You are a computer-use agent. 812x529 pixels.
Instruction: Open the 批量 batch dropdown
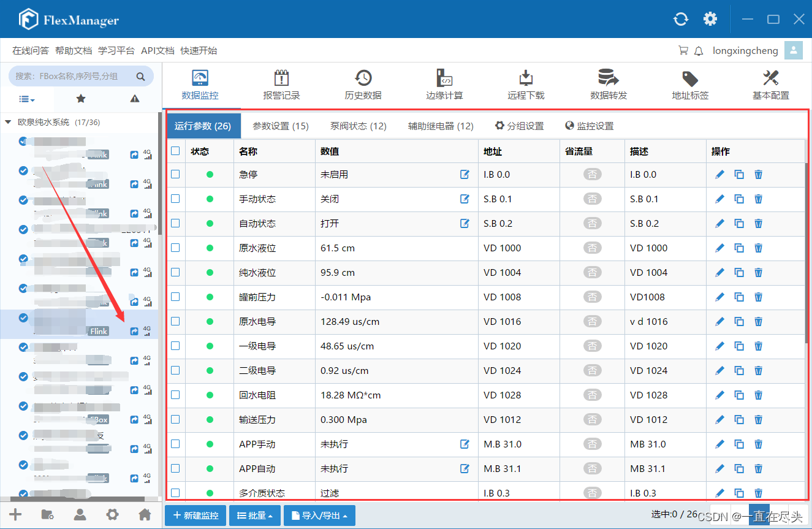[255, 516]
